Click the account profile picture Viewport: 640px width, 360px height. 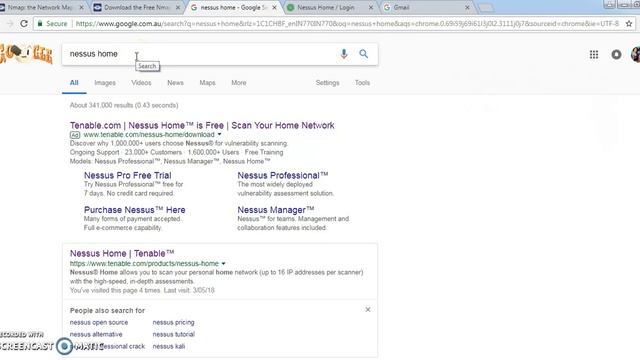tap(636, 54)
